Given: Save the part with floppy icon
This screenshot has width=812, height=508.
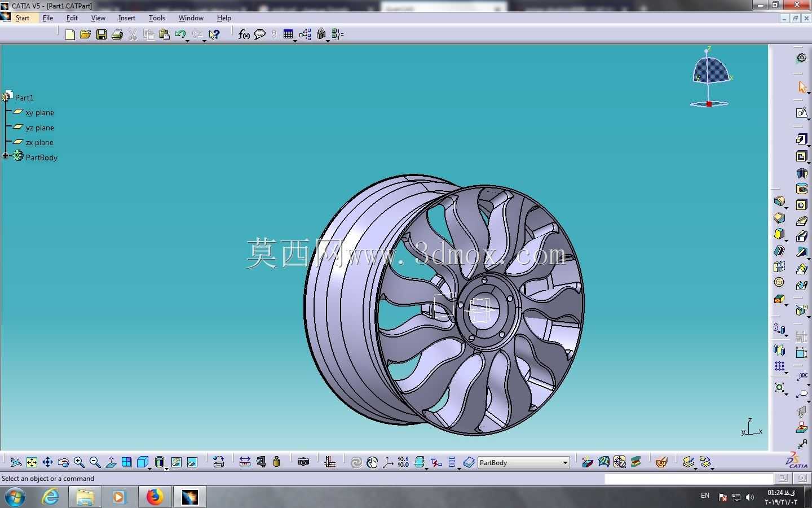Looking at the screenshot, I should [x=101, y=35].
